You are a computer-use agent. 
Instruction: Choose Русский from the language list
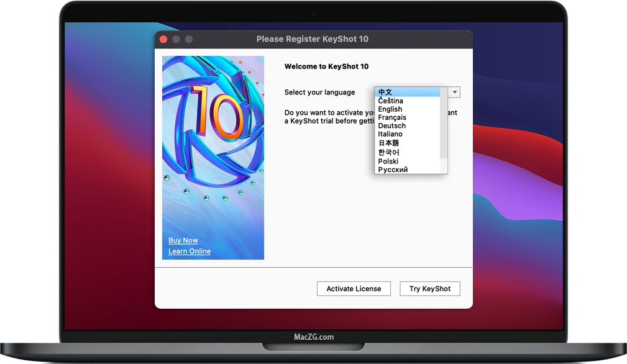(393, 170)
